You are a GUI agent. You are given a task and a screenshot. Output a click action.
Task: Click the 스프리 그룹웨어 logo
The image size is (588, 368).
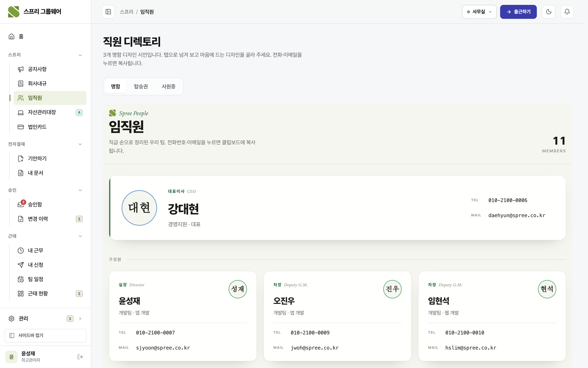tap(35, 12)
